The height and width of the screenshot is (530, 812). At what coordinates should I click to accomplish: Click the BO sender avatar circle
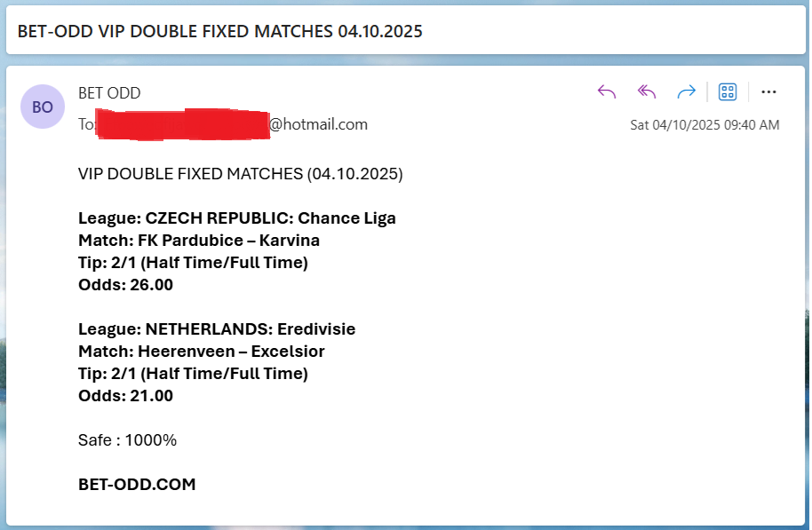tap(42, 107)
